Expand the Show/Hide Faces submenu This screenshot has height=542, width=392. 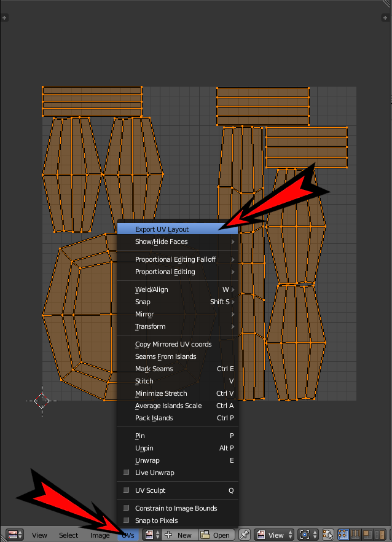[178, 242]
